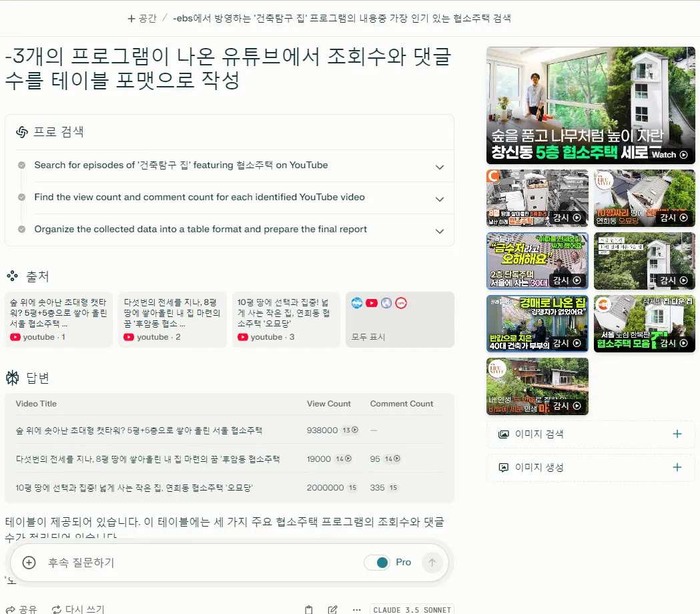This screenshot has width=700, height=614.
Task: Open the CLAUDE 3.5 SONNET model selector
Action: [x=412, y=609]
